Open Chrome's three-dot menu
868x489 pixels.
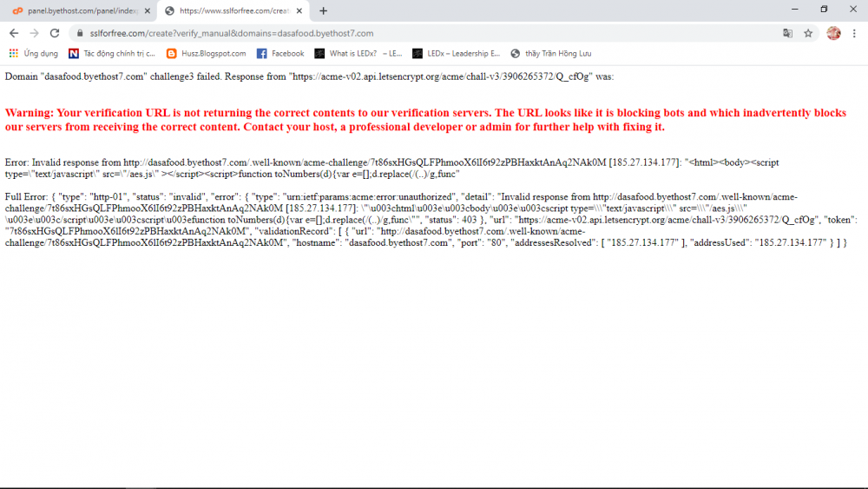click(x=854, y=33)
